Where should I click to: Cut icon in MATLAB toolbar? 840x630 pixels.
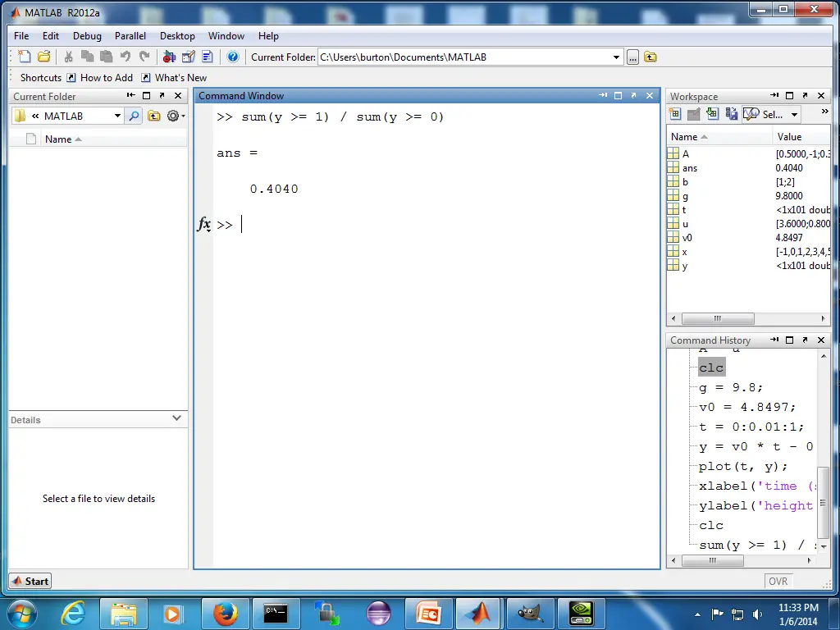tap(68, 57)
